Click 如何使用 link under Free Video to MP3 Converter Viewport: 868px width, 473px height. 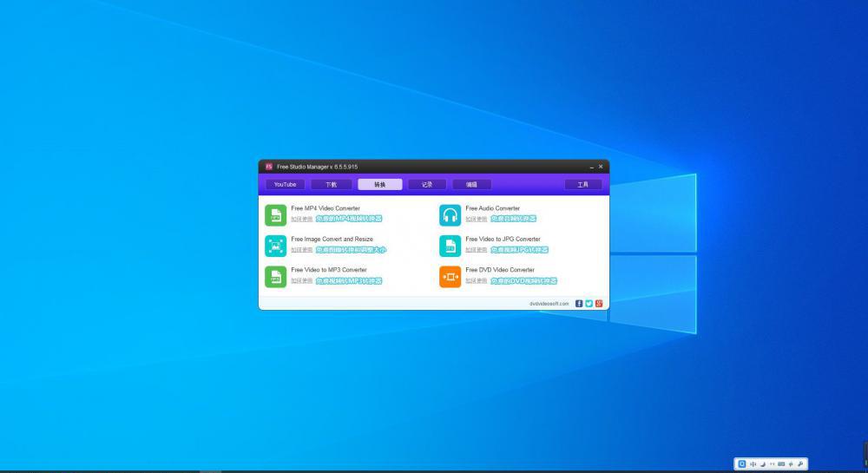(x=302, y=281)
